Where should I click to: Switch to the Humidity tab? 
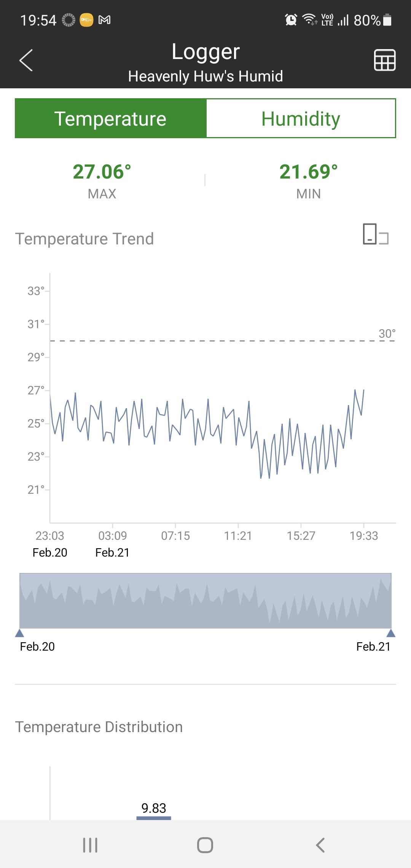[301, 118]
